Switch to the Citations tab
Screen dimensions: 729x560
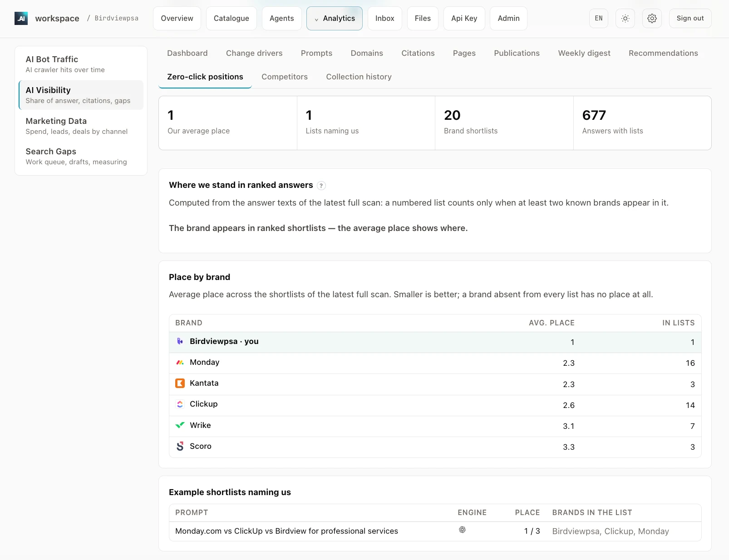point(418,53)
